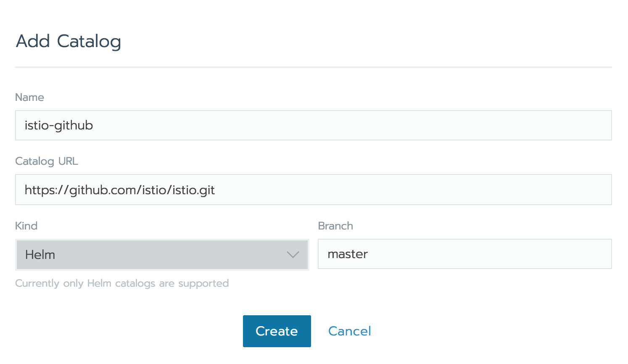Click the master text in Branch field
The width and height of the screenshot is (628, 364).
pos(348,254)
